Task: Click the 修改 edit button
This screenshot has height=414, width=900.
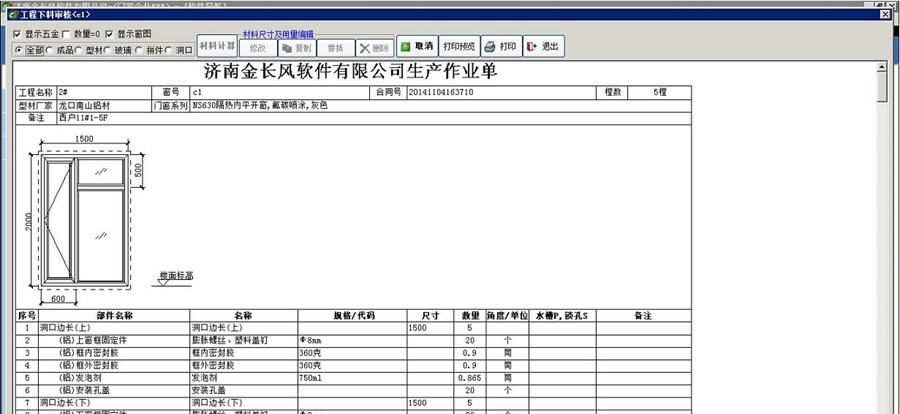Action: [x=258, y=48]
